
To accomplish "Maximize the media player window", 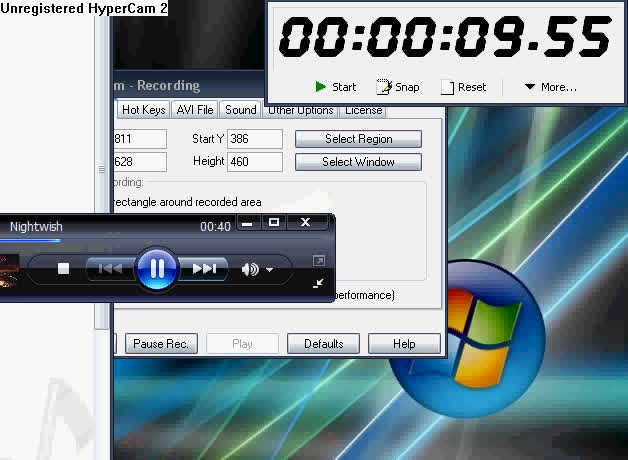I will click(x=274, y=222).
